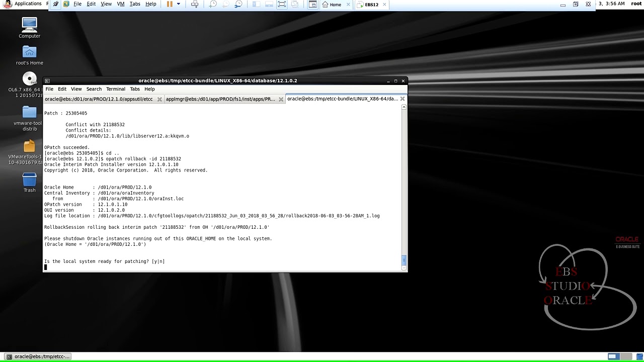Select the VMwareTools tar archive icon
644x362 pixels.
point(30,152)
